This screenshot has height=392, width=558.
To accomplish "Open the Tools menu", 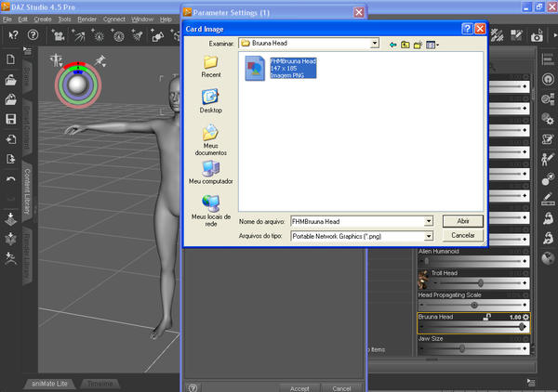I will 64,20.
